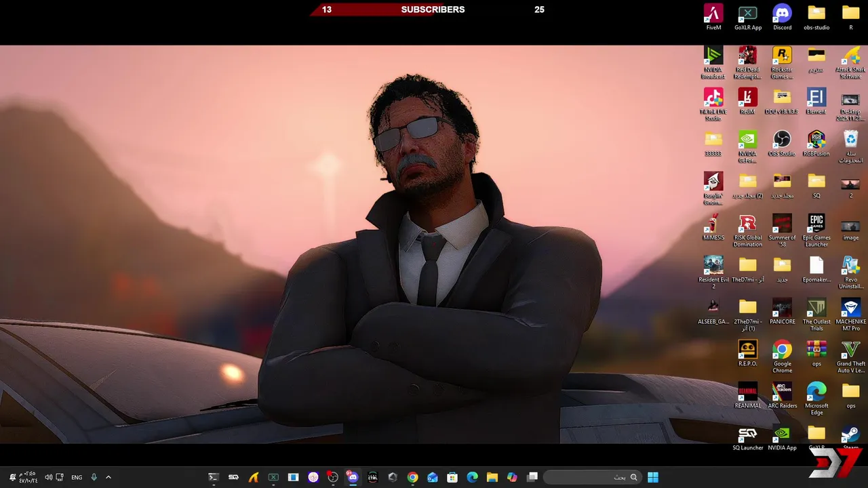The width and height of the screenshot is (868, 488).
Task: Open the Revo Uninstaller shortcut
Action: 850,272
